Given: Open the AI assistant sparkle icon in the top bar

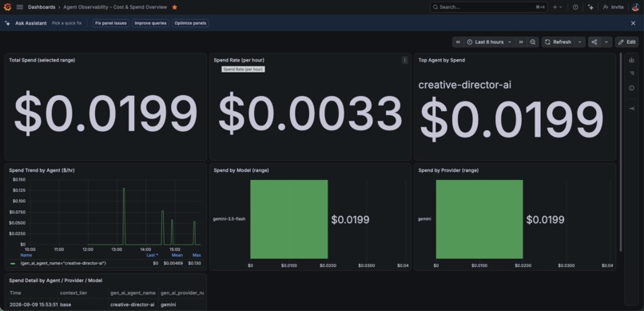Looking at the screenshot, I should [x=590, y=7].
